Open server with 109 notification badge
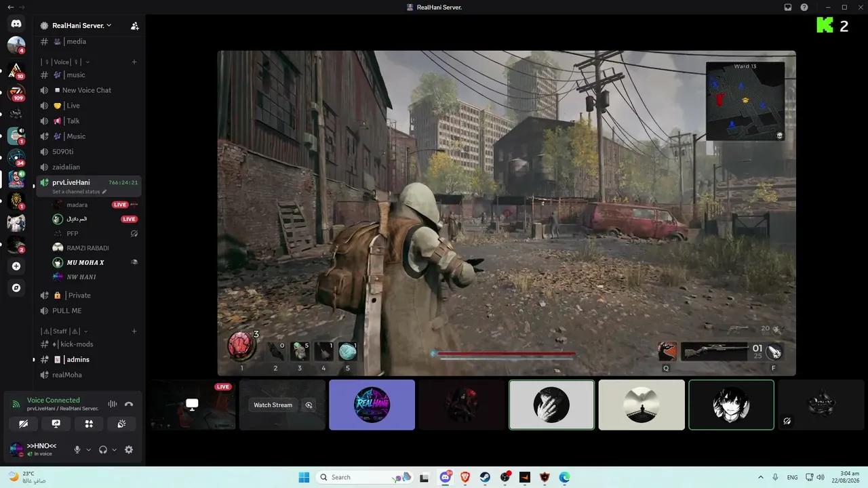 pos(16,92)
